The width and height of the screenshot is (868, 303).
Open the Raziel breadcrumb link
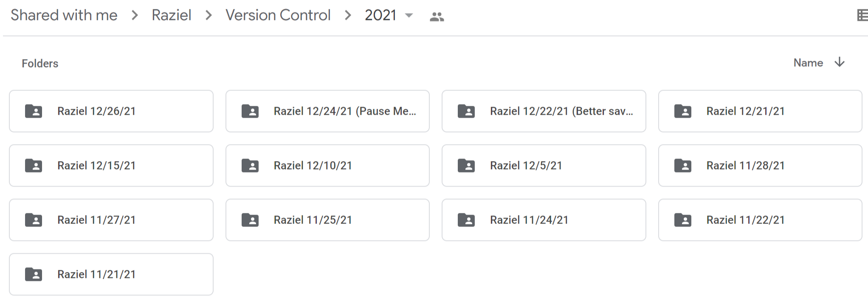172,15
